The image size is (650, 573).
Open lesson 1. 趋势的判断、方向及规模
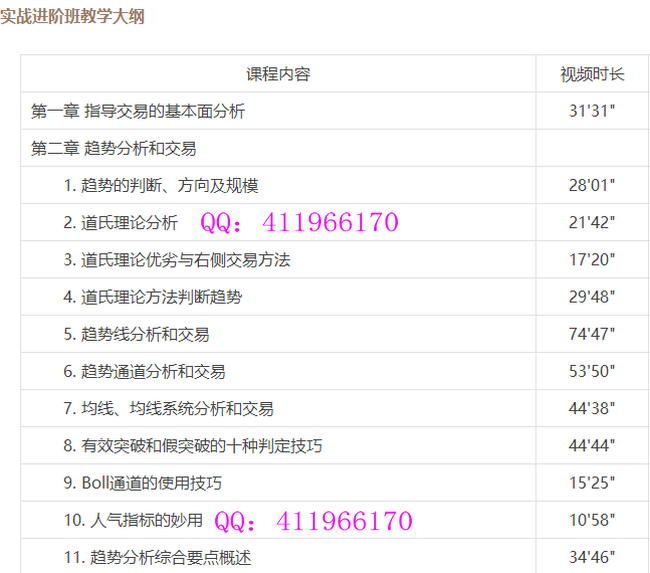(161, 185)
